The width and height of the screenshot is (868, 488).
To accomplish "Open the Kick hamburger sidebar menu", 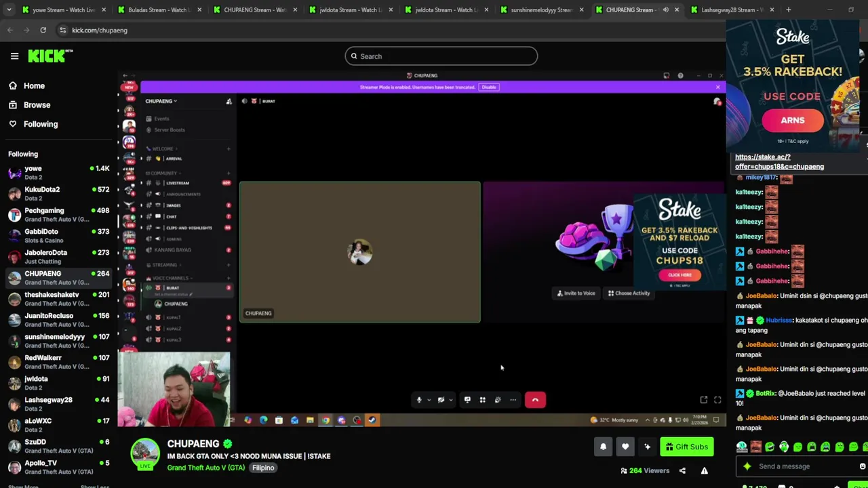I will [14, 56].
